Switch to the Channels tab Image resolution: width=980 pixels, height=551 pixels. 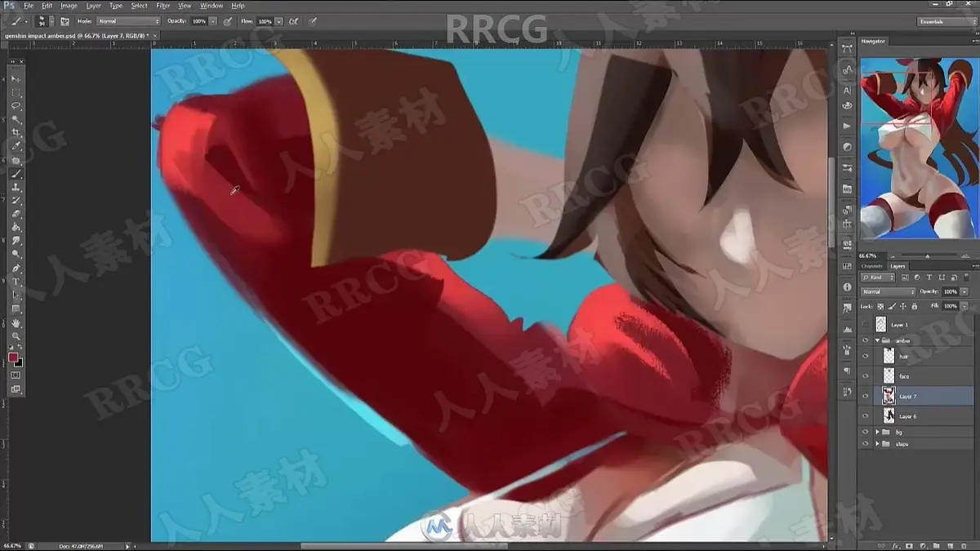[x=872, y=266]
